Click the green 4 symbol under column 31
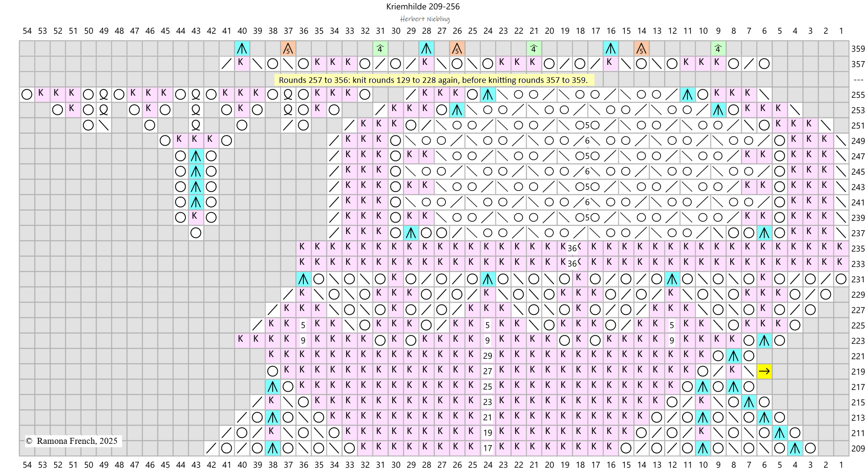 [380, 49]
